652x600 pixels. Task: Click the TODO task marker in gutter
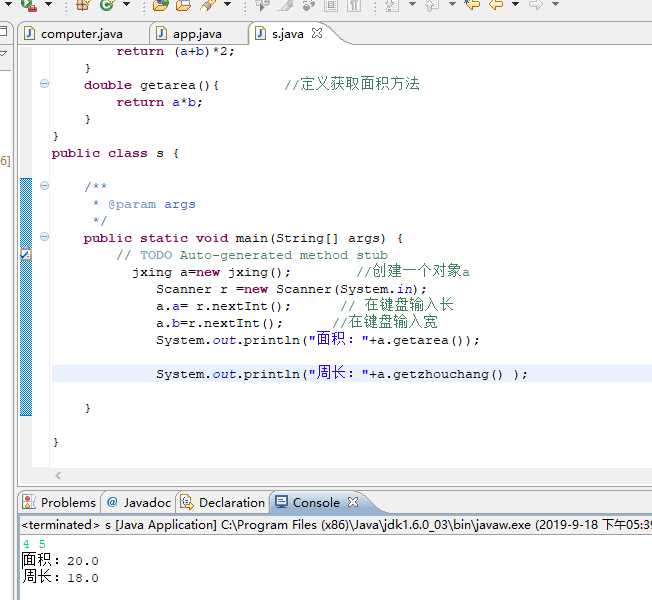click(26, 256)
